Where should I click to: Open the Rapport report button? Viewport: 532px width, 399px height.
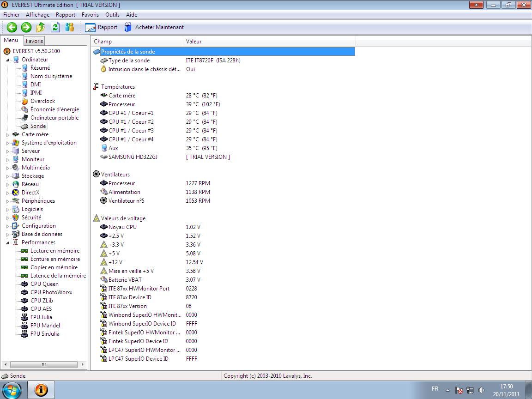click(x=101, y=27)
